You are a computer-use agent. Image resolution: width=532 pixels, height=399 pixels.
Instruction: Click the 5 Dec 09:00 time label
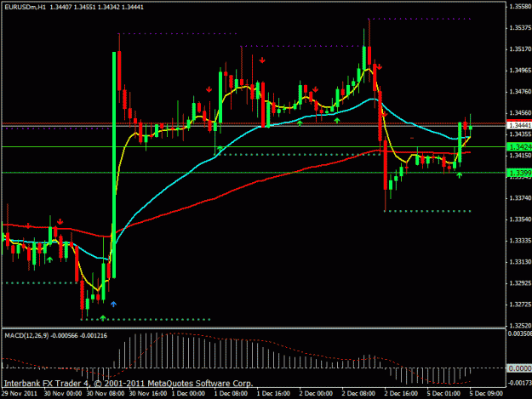486,394
